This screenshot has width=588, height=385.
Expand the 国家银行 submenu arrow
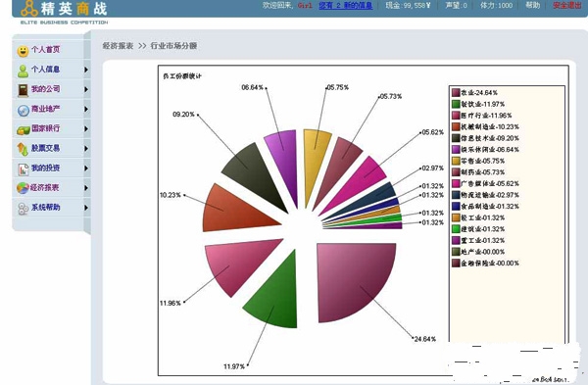tap(86, 128)
